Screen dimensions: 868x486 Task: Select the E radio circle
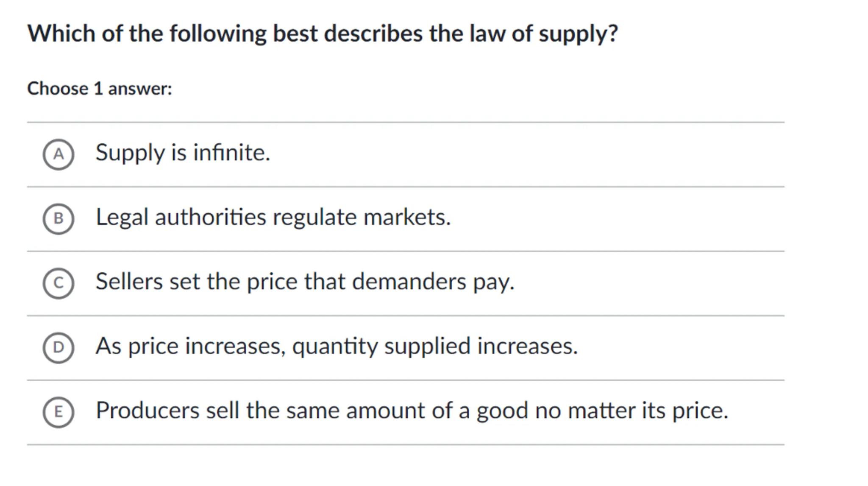(58, 412)
